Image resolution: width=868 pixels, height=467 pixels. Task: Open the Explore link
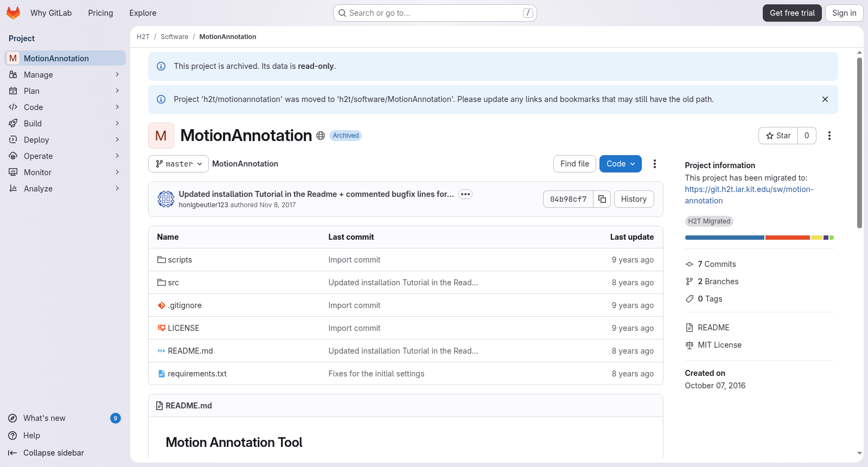pyautogui.click(x=143, y=13)
